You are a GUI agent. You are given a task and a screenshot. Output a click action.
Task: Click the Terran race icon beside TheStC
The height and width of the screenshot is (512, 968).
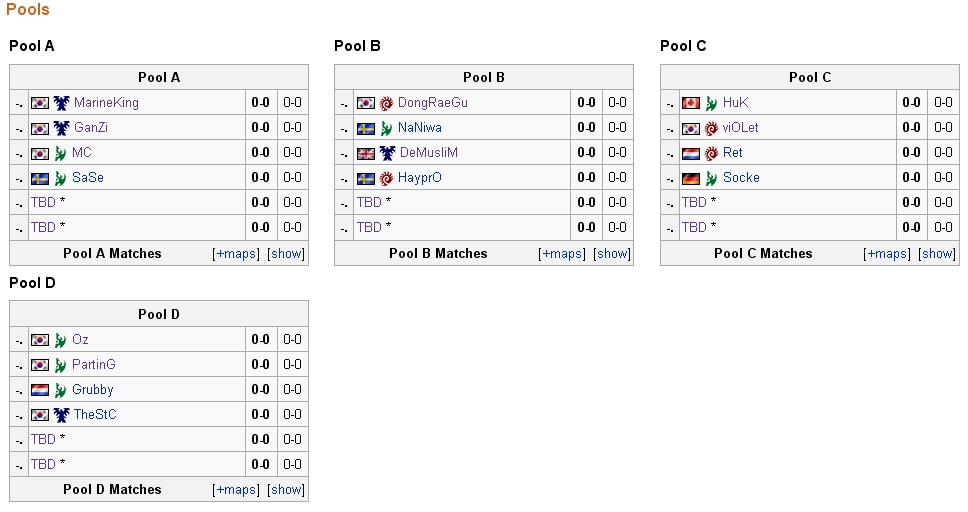point(61,415)
